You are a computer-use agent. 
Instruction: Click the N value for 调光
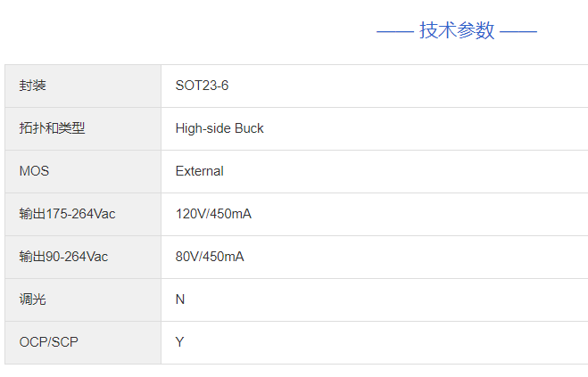click(180, 299)
